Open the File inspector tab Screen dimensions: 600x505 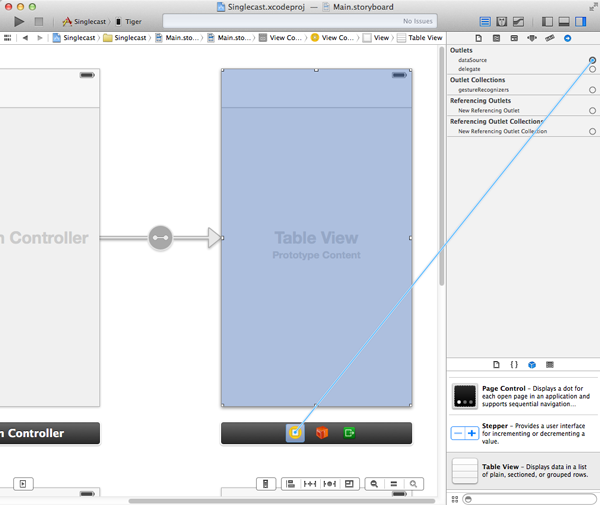tap(478, 38)
